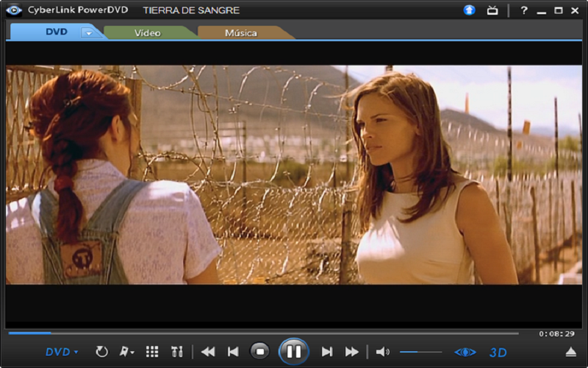Open the settings tools icon
Image resolution: width=588 pixels, height=368 pixels.
click(177, 352)
